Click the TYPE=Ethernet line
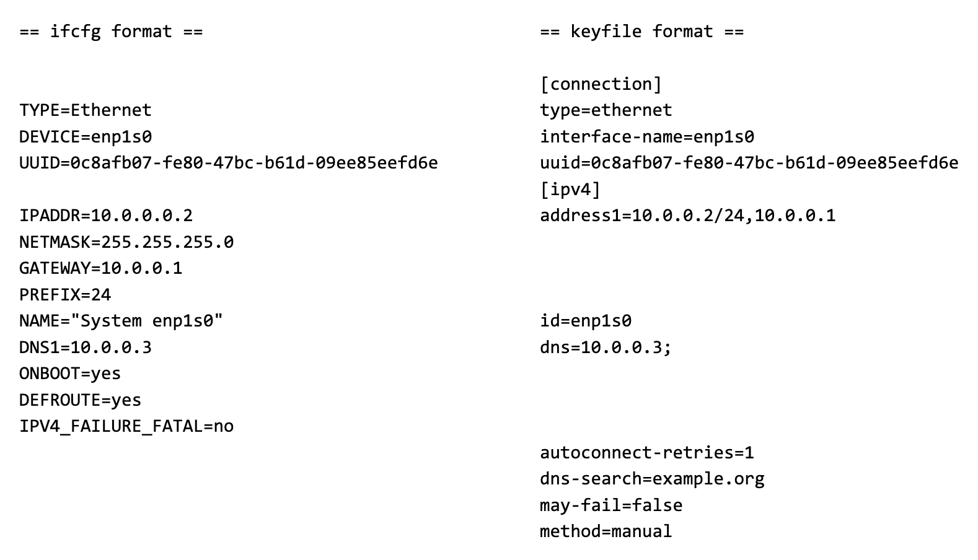 pos(86,110)
